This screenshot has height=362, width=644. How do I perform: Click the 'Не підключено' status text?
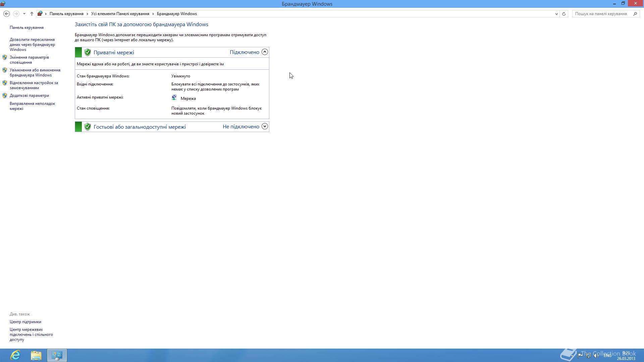(241, 126)
